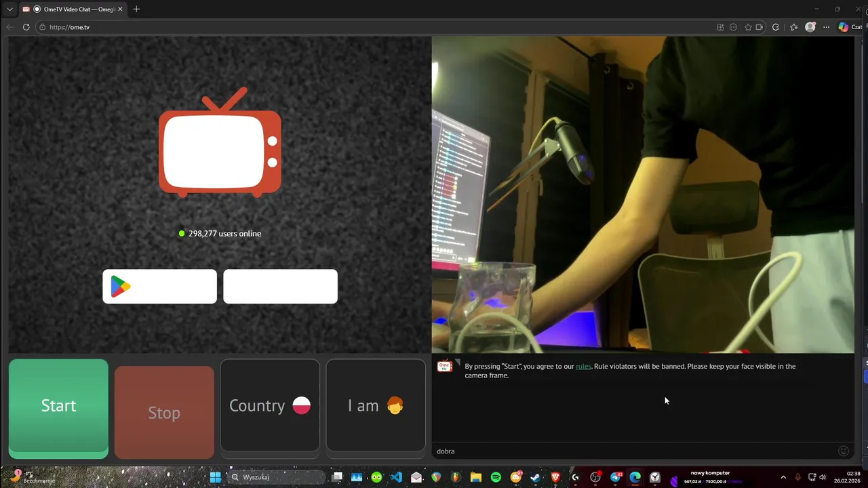The height and width of the screenshot is (488, 868).
Task: Select the OmeTV Video Chat browser tab
Action: 72,9
